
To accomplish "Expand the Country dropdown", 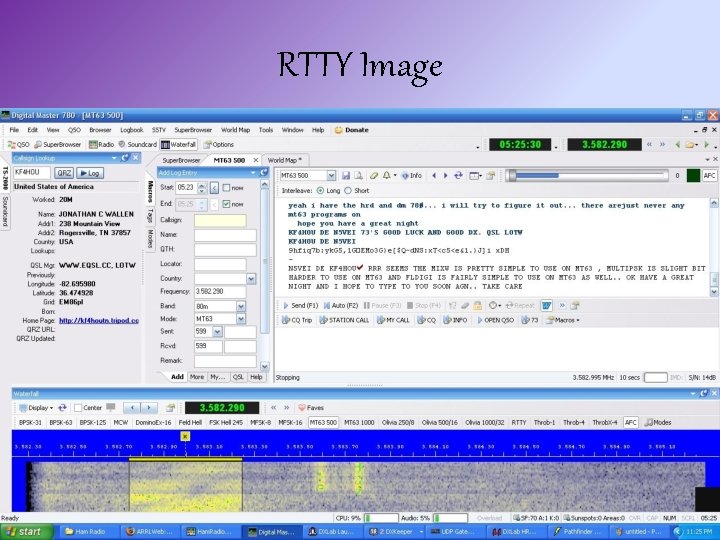I will pos(251,278).
